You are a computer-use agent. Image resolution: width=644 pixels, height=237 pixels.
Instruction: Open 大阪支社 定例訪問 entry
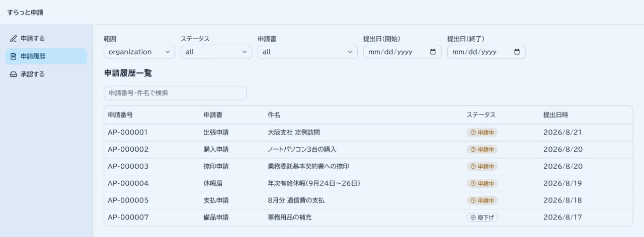[294, 133]
